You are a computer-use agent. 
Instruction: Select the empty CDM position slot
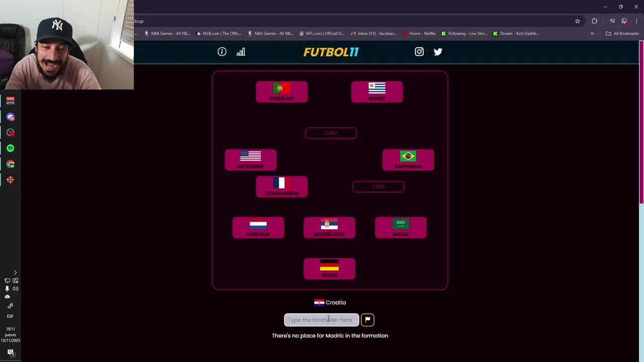[x=378, y=187]
